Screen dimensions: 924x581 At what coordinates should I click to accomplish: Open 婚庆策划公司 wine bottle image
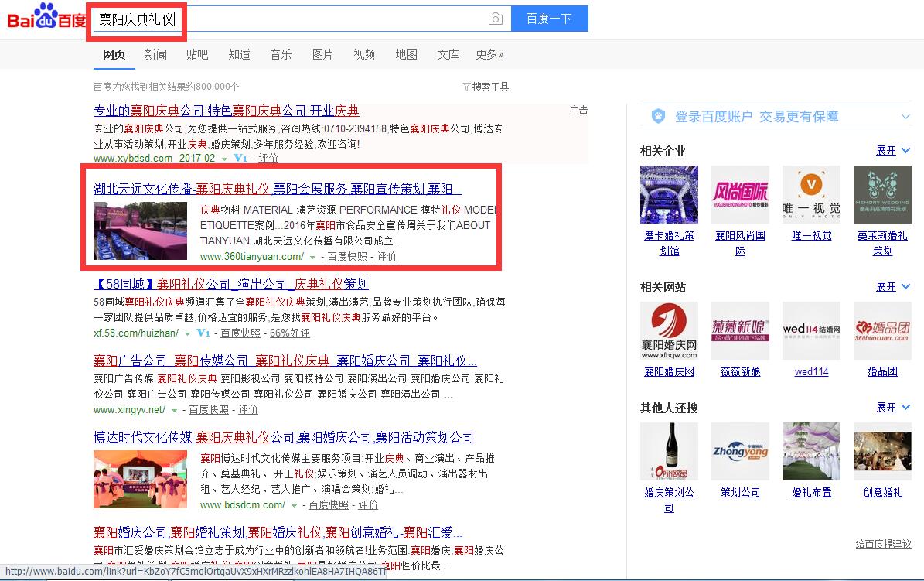tap(669, 451)
